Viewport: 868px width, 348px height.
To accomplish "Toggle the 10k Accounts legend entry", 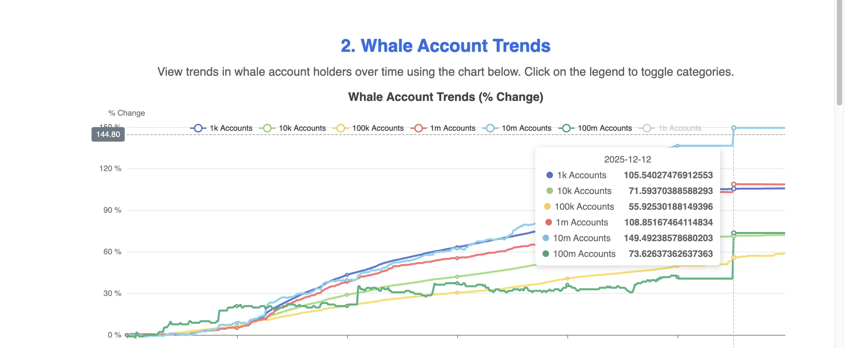I will click(302, 128).
